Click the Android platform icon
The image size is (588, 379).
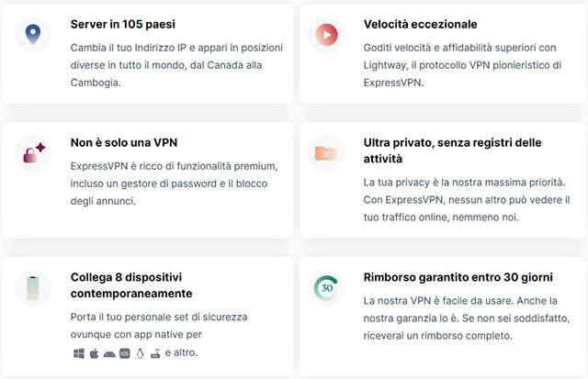point(108,353)
